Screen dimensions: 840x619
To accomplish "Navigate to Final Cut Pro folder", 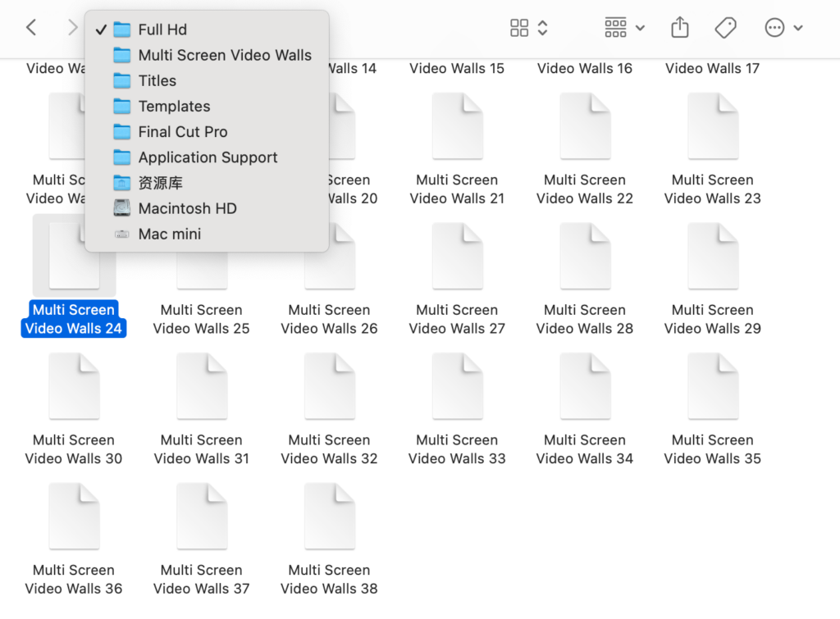I will coord(182,131).
